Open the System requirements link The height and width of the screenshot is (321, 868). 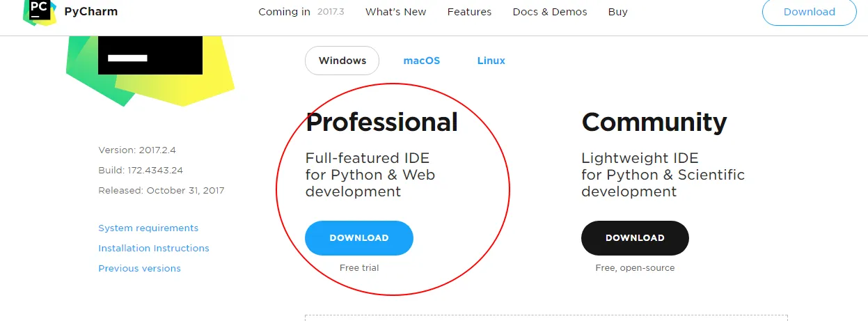point(148,228)
